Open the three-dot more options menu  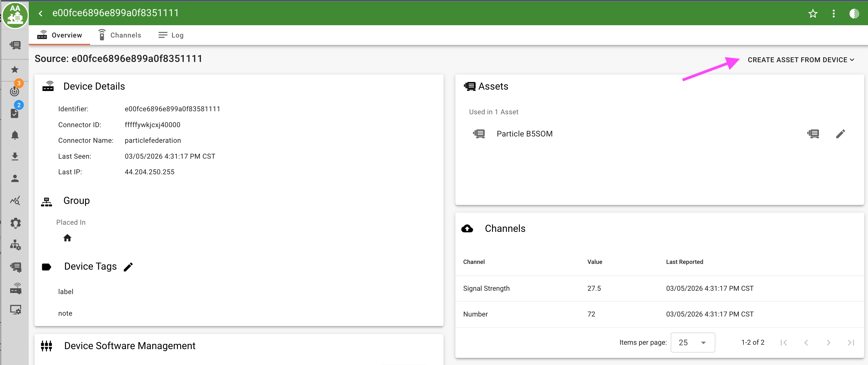(x=833, y=13)
